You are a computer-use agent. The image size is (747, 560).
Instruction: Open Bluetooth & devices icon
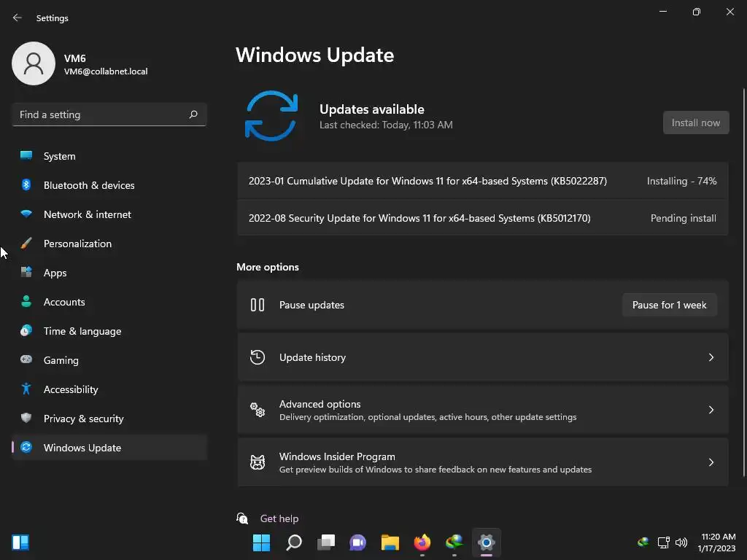[x=26, y=184]
